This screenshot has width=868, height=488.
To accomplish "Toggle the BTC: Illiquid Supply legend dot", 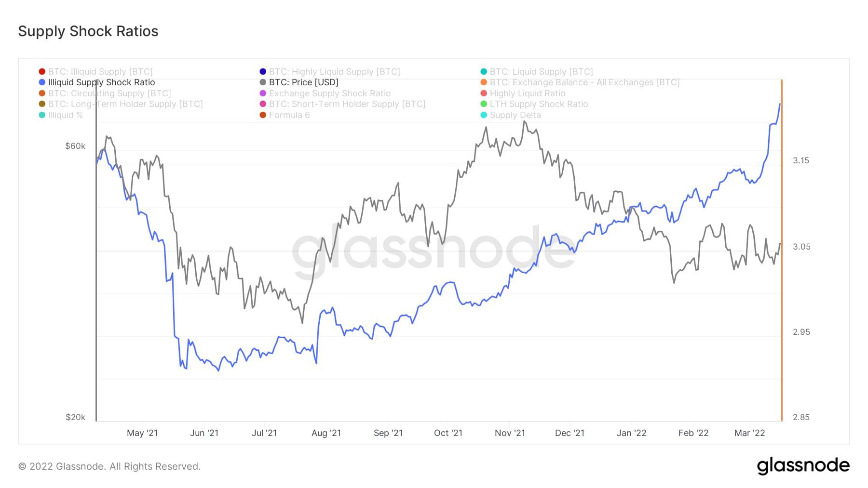I will [42, 72].
